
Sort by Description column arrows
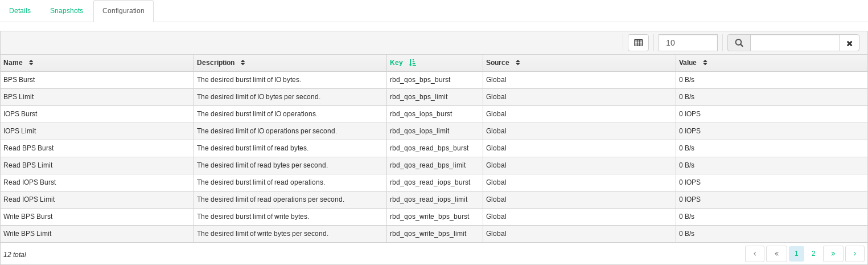[x=243, y=63]
